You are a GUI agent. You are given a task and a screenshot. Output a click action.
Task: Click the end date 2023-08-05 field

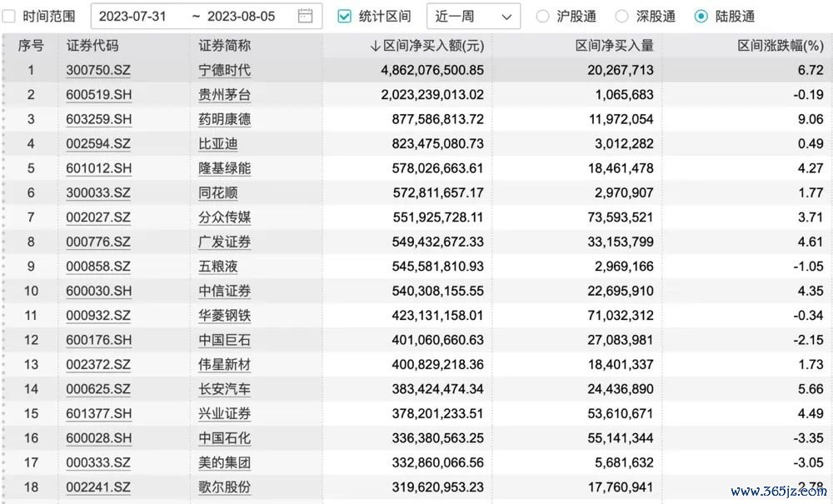[242, 16]
